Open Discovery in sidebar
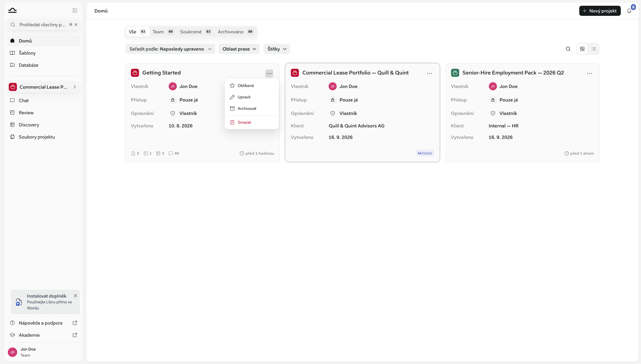This screenshot has width=641, height=364. (44, 125)
